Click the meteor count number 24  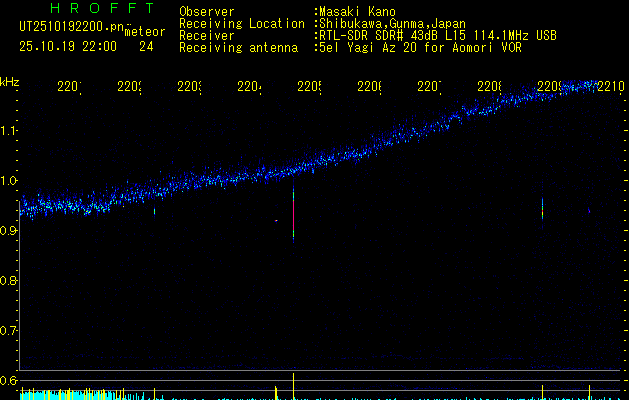pyautogui.click(x=146, y=46)
